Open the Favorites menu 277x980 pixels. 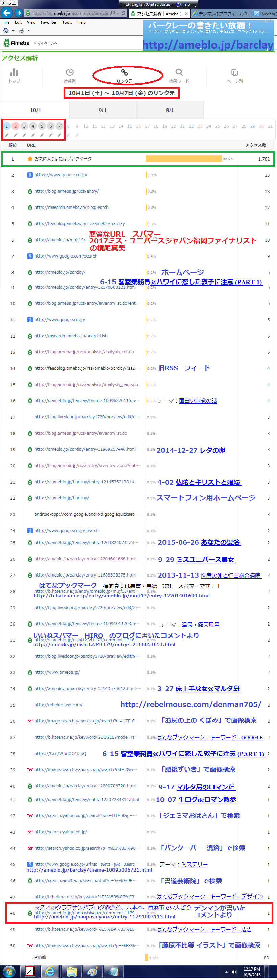[x=49, y=22]
